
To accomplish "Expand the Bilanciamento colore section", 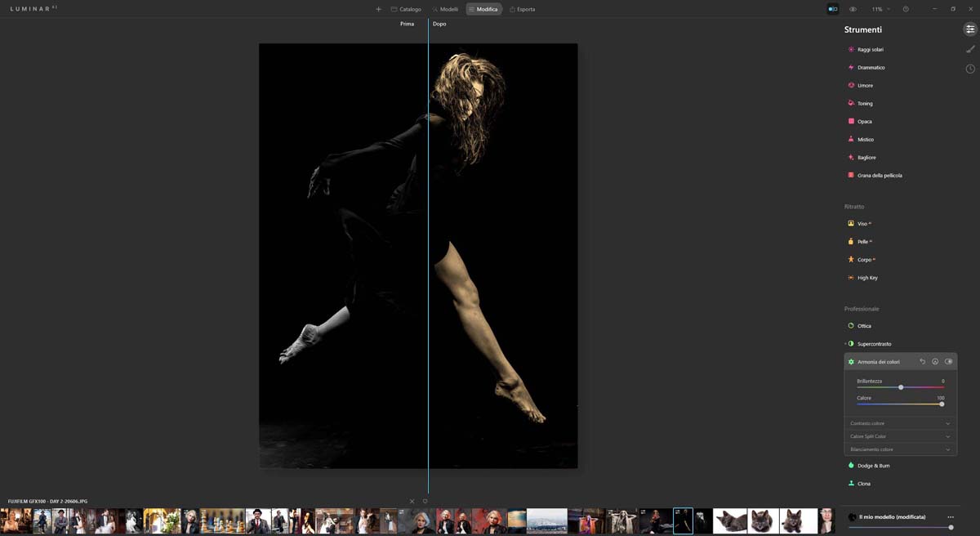I will tap(900, 449).
